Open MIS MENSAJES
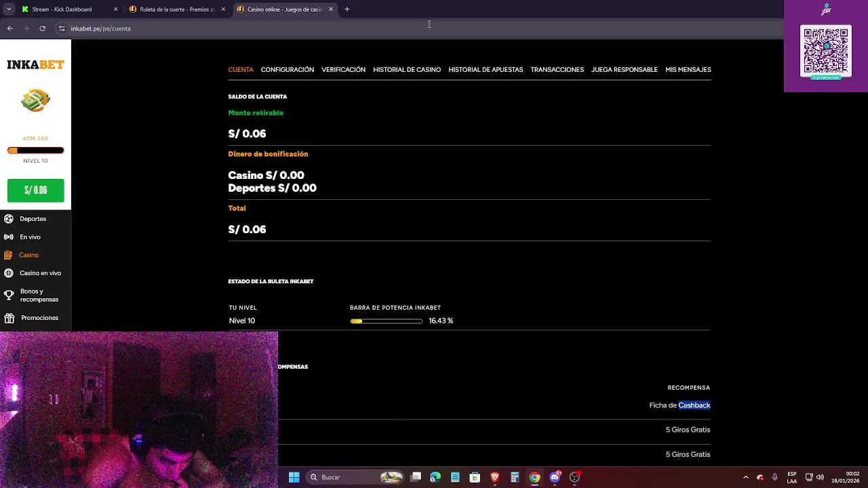Screen dimensions: 868x488 coord(688,70)
